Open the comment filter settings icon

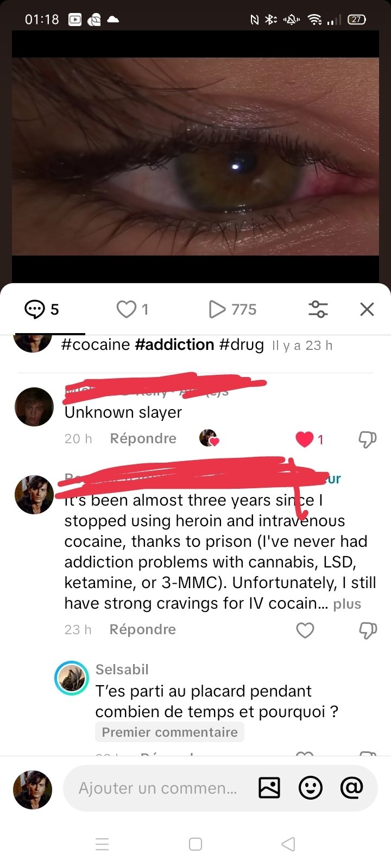(318, 309)
